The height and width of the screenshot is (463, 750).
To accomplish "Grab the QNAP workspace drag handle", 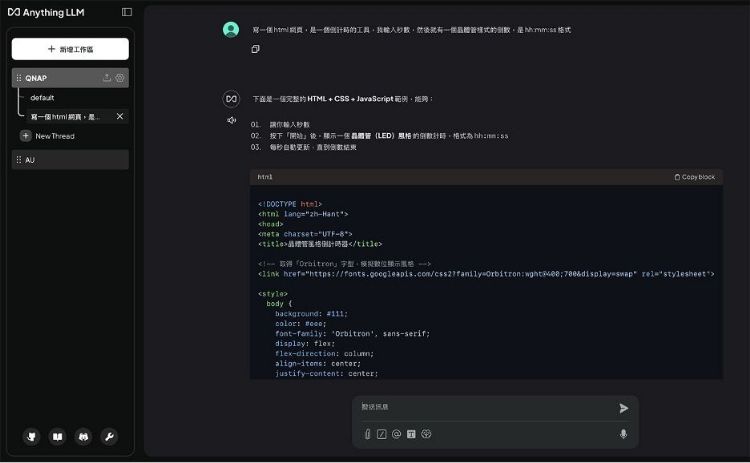I will click(19, 78).
